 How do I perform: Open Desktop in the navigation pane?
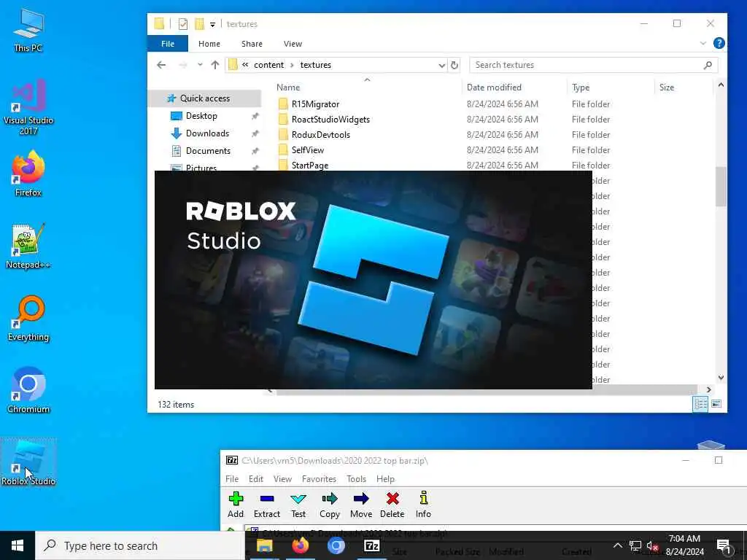(x=201, y=116)
